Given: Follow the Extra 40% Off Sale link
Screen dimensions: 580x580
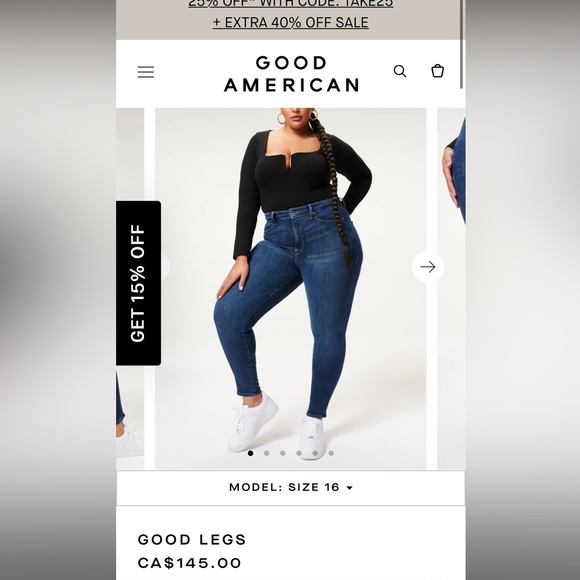Looking at the screenshot, I should [x=291, y=23].
